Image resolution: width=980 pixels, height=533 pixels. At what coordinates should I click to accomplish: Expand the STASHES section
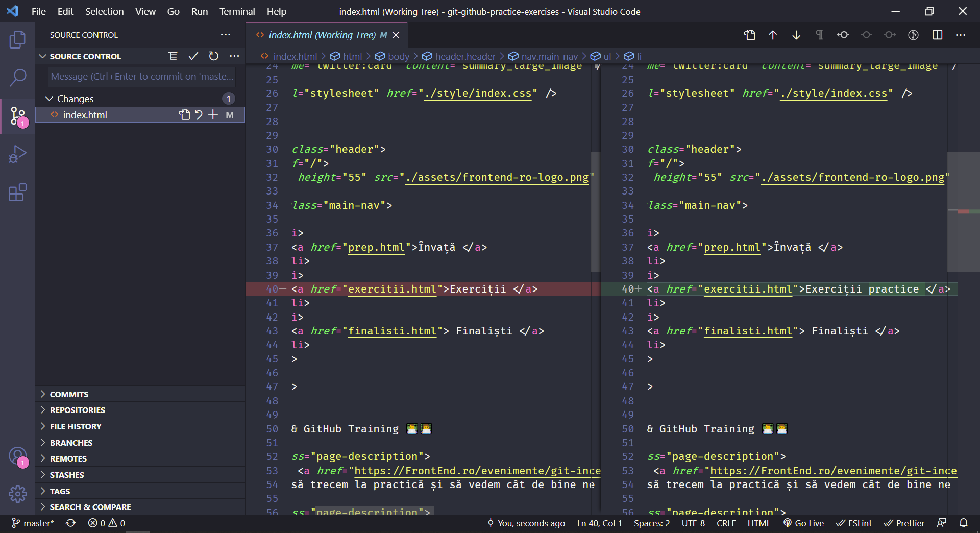click(67, 475)
